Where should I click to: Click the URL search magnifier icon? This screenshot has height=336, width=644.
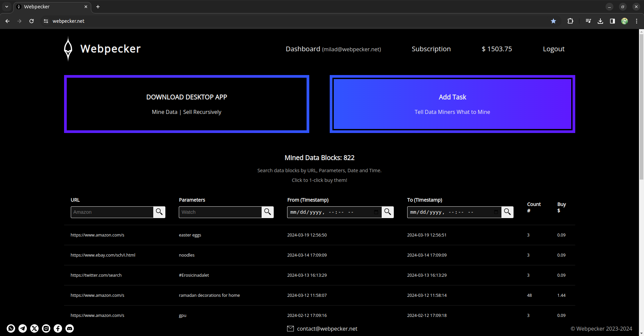tap(159, 212)
